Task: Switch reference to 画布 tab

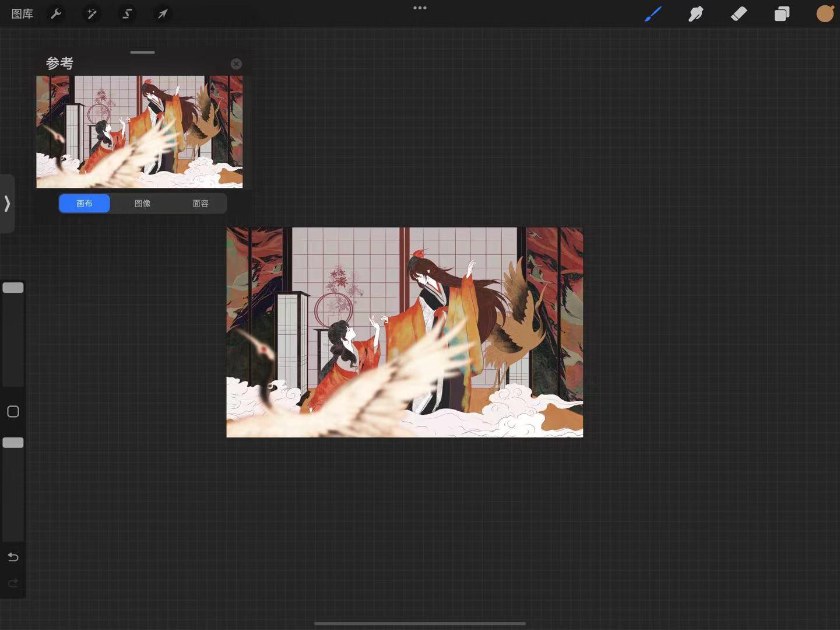Action: [x=85, y=203]
